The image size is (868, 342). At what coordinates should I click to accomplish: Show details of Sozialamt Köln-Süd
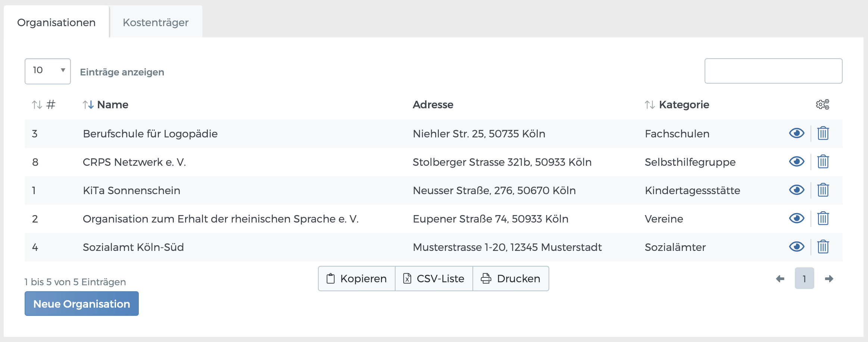pyautogui.click(x=797, y=247)
